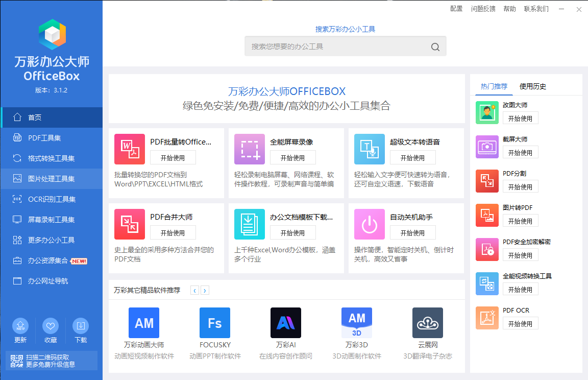
Task: Open the 配置 menu at top right
Action: pos(456,9)
